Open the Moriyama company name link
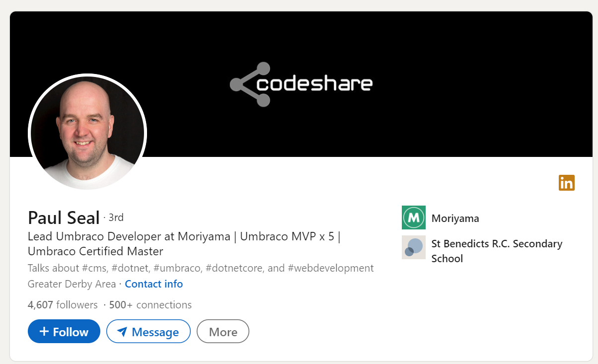 coord(455,218)
